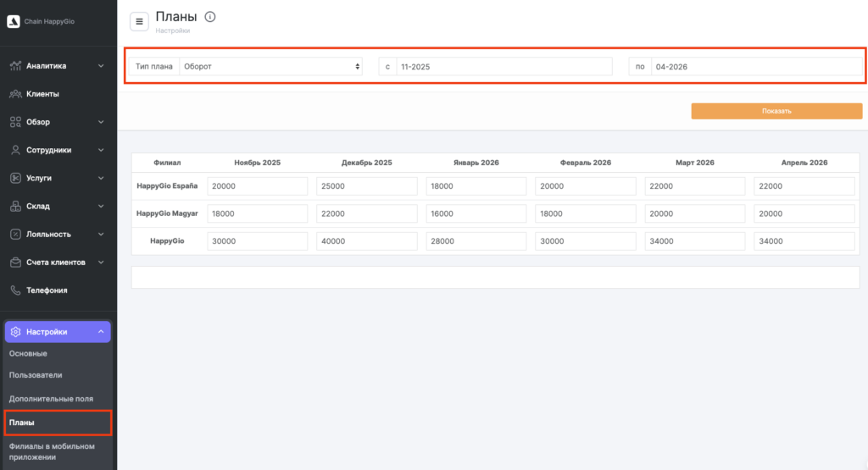Select Пользователи in settings submenu

[x=36, y=374]
